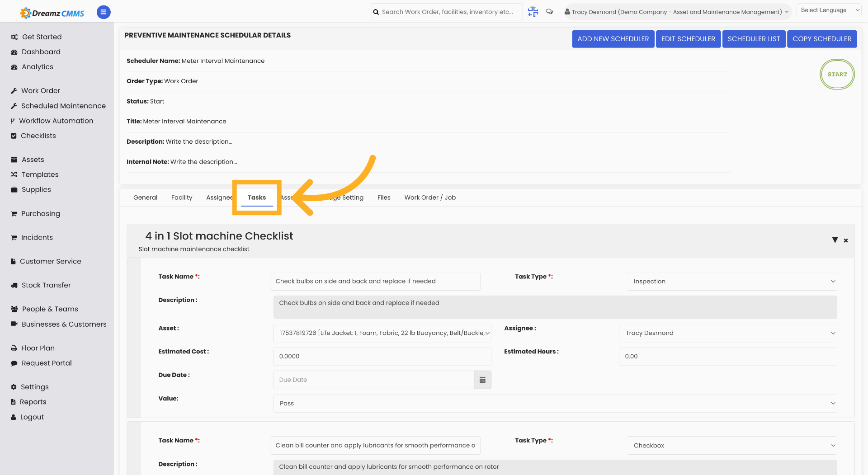Click the Due Date input field
This screenshot has width=868, height=475.
click(374, 380)
